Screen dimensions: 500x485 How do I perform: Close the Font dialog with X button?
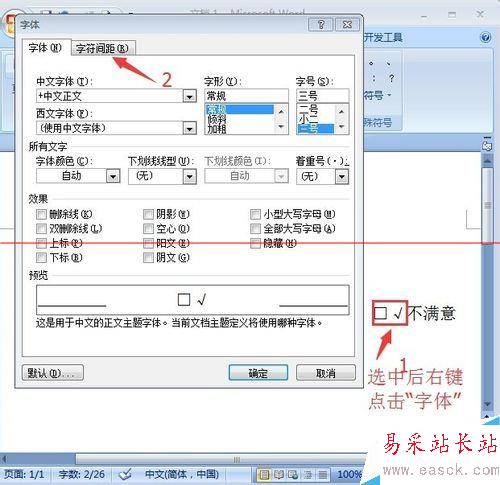coord(347,25)
